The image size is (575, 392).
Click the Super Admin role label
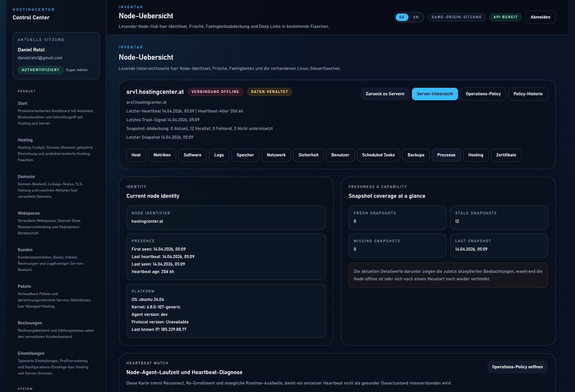[x=77, y=70]
